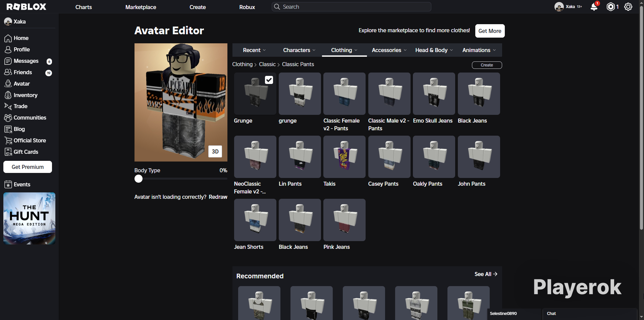Open The Hunt Mega Edition banner
Screen dimensions: 644x320
pos(30,218)
